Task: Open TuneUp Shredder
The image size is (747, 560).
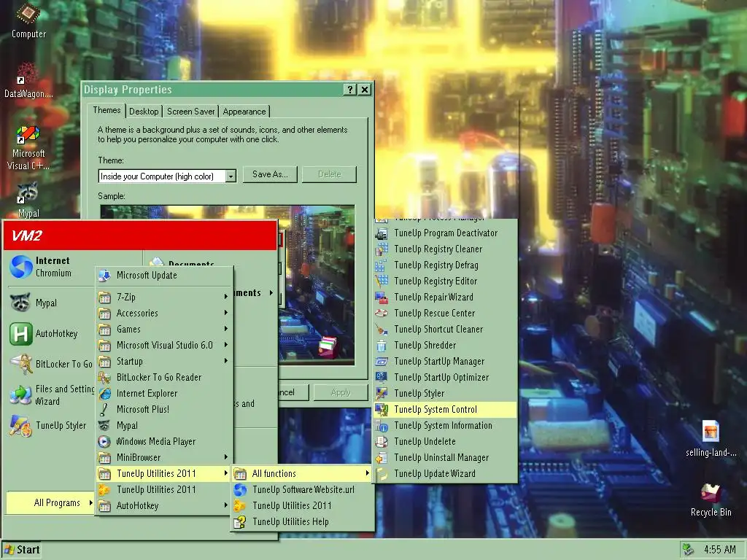Action: click(x=445, y=345)
